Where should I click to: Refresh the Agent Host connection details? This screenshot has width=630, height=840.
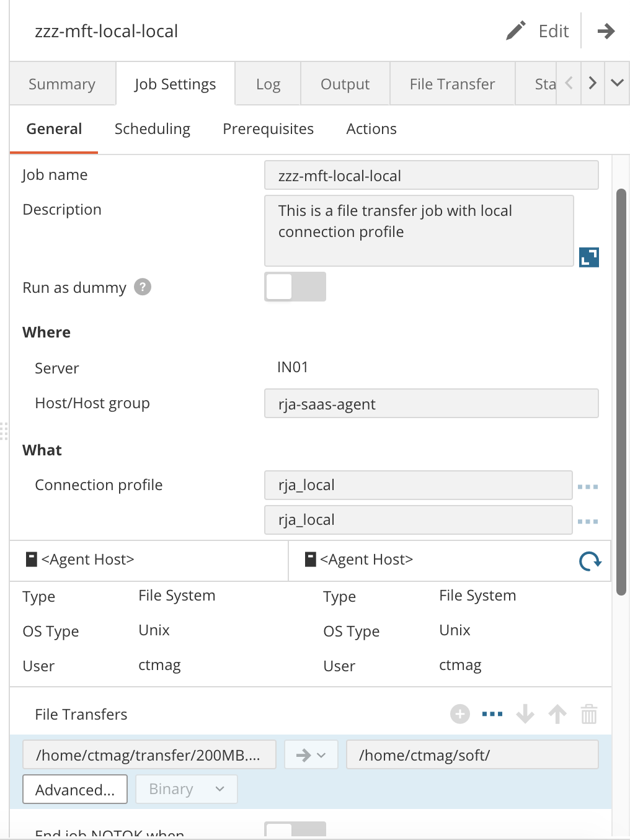tap(590, 561)
